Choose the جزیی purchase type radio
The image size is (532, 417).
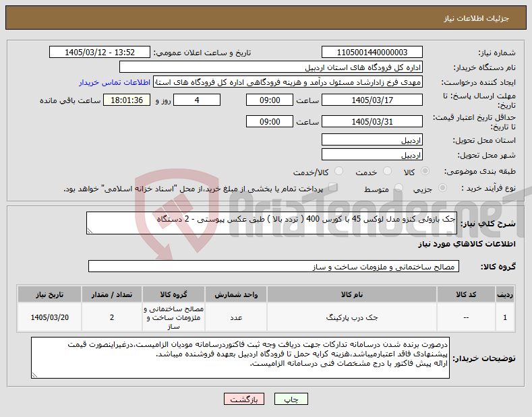coord(442,188)
